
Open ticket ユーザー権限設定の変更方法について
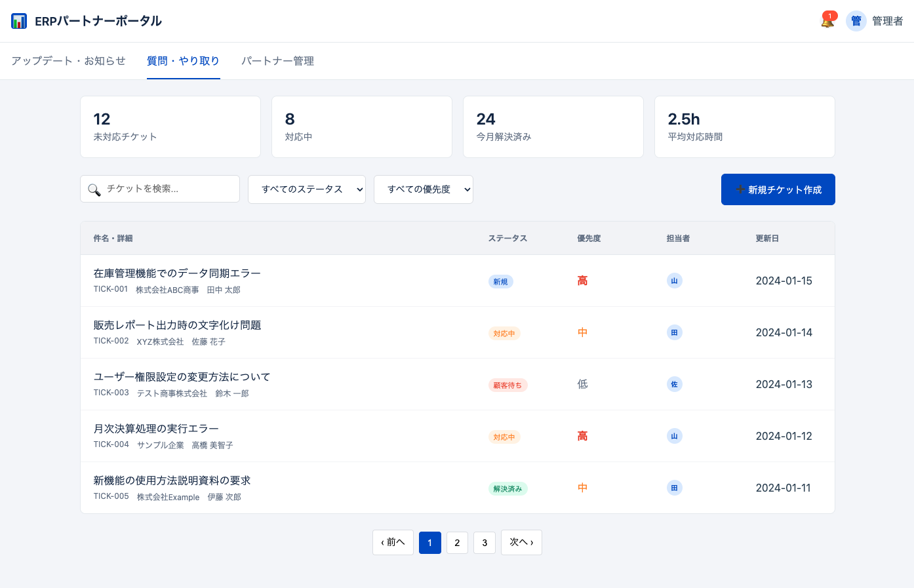pyautogui.click(x=182, y=377)
